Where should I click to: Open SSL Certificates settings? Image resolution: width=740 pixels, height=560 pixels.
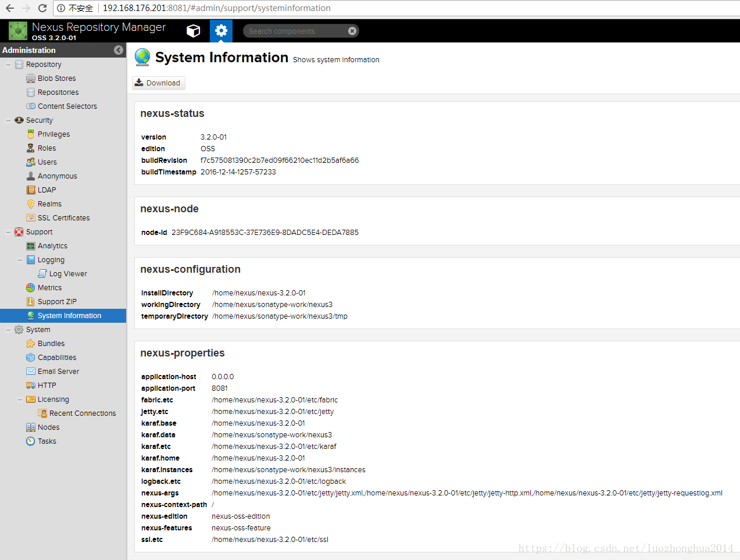pyautogui.click(x=63, y=218)
